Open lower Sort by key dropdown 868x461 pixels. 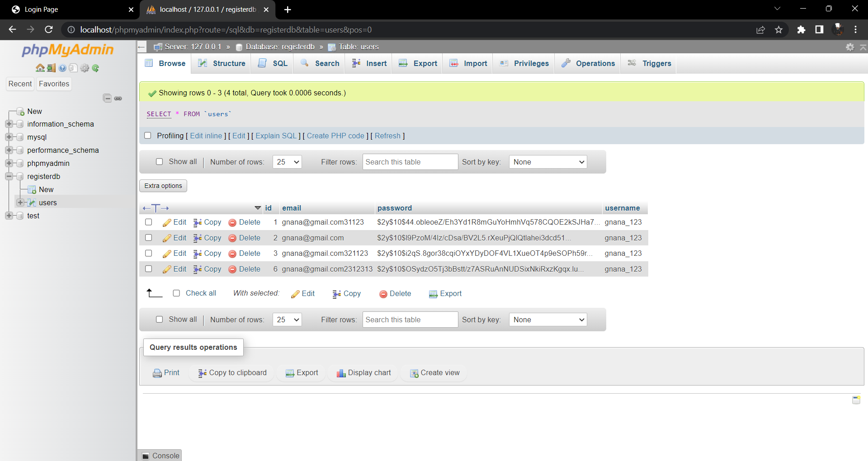coord(548,320)
